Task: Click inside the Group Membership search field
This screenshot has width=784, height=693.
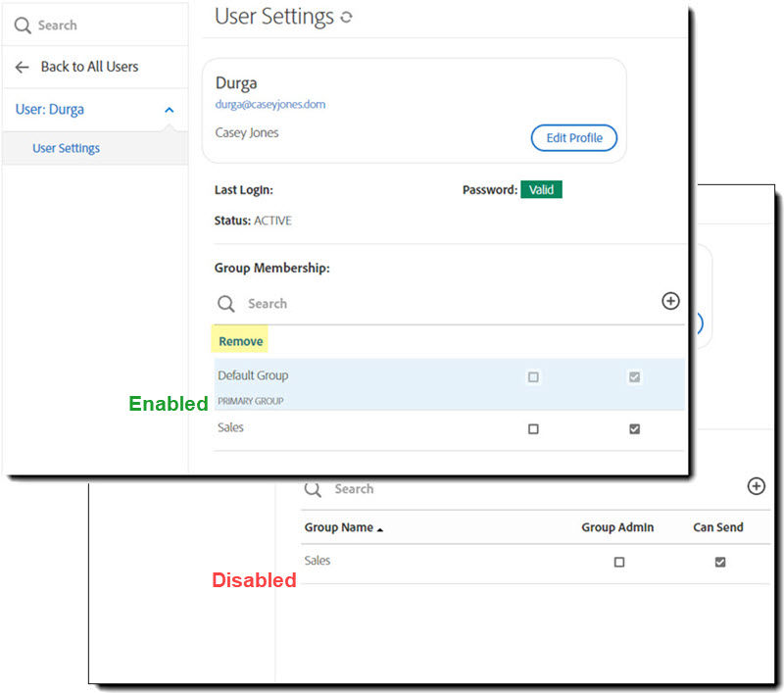Action: 323,304
